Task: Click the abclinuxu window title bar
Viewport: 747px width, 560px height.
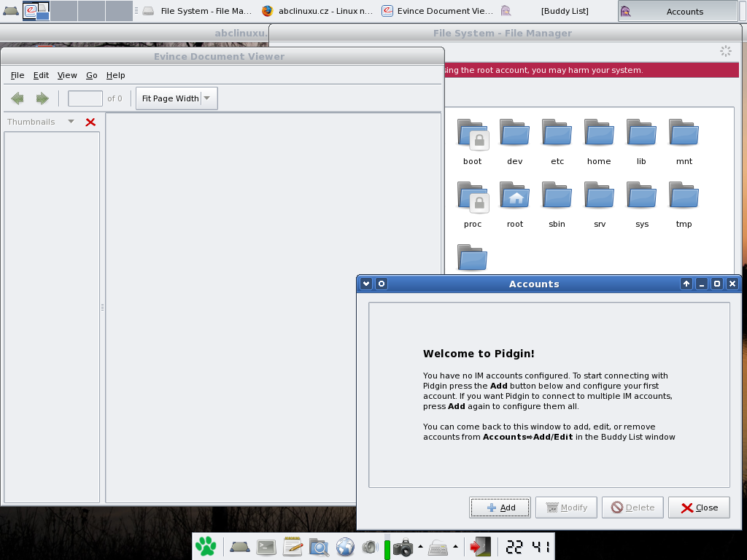Action: click(134, 34)
